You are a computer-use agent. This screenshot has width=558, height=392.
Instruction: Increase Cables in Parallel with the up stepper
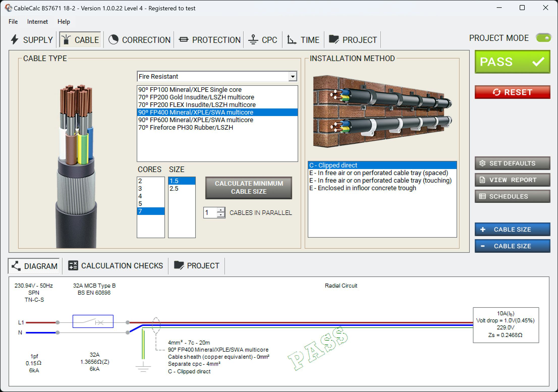(x=221, y=210)
